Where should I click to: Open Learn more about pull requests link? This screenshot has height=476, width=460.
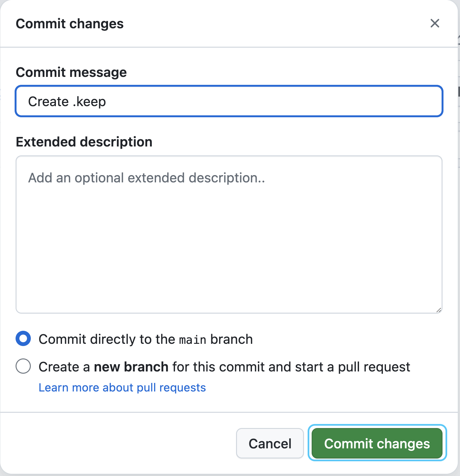click(x=122, y=388)
